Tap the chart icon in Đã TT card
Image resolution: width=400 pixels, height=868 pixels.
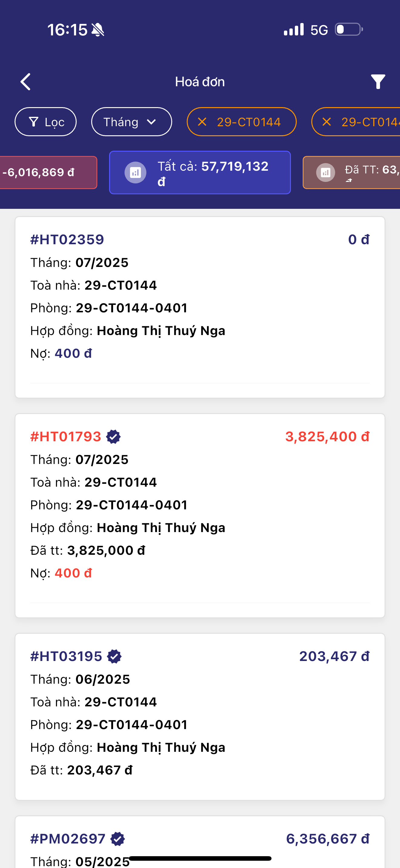pyautogui.click(x=325, y=173)
